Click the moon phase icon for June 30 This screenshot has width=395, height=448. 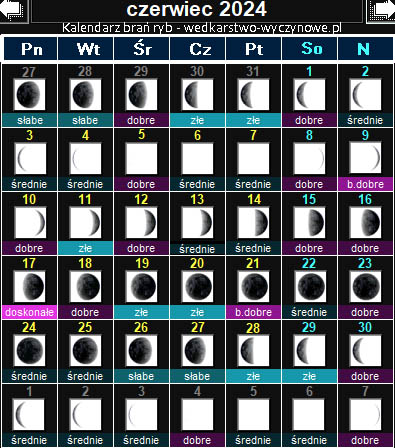tap(365, 351)
